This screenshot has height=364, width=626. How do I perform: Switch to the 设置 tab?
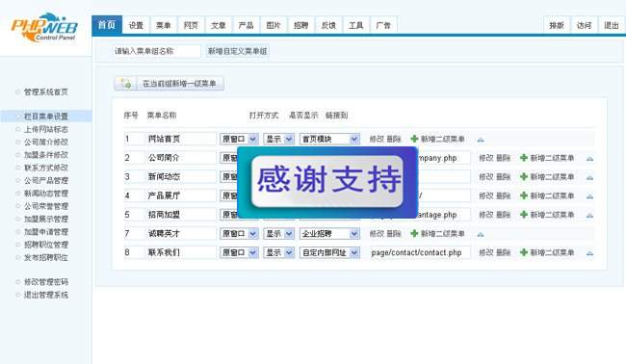[x=136, y=26]
